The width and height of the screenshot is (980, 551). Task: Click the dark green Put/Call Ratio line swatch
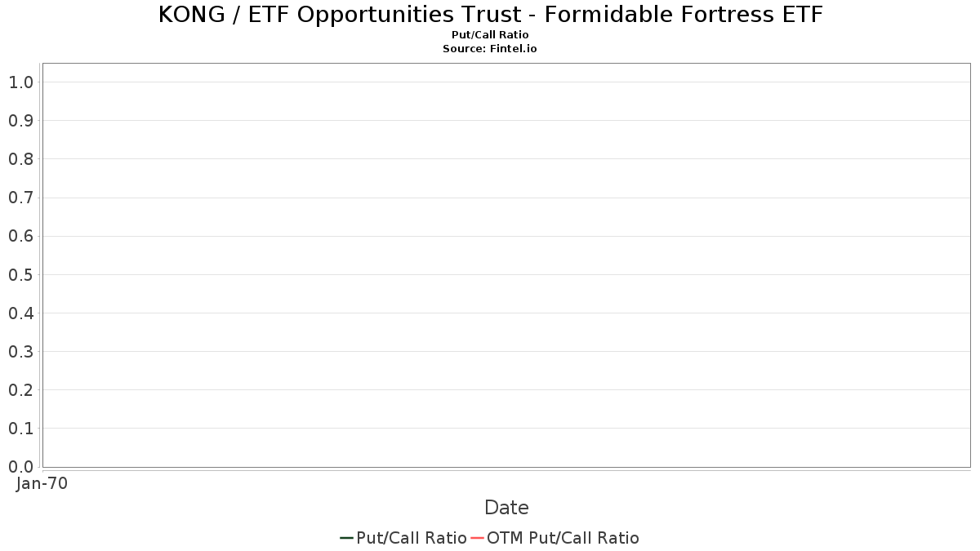tap(347, 538)
